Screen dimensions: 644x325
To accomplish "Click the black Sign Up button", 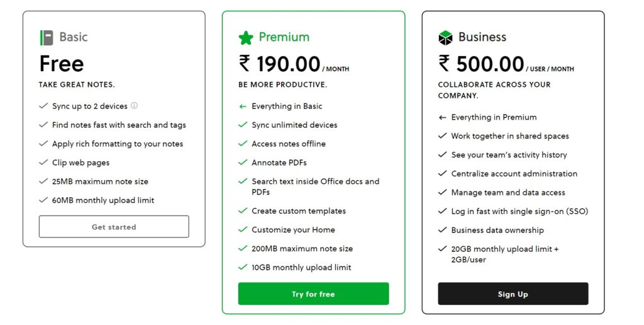I will pyautogui.click(x=513, y=294).
